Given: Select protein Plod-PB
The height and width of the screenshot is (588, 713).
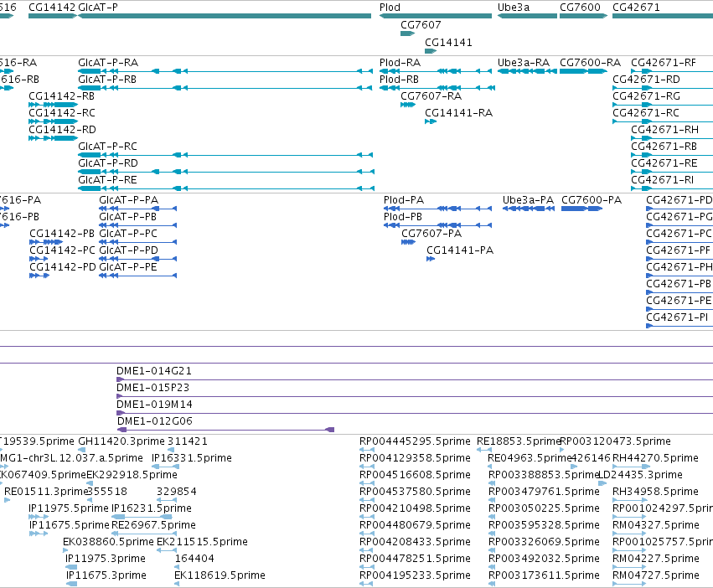Looking at the screenshot, I should pyautogui.click(x=437, y=225).
